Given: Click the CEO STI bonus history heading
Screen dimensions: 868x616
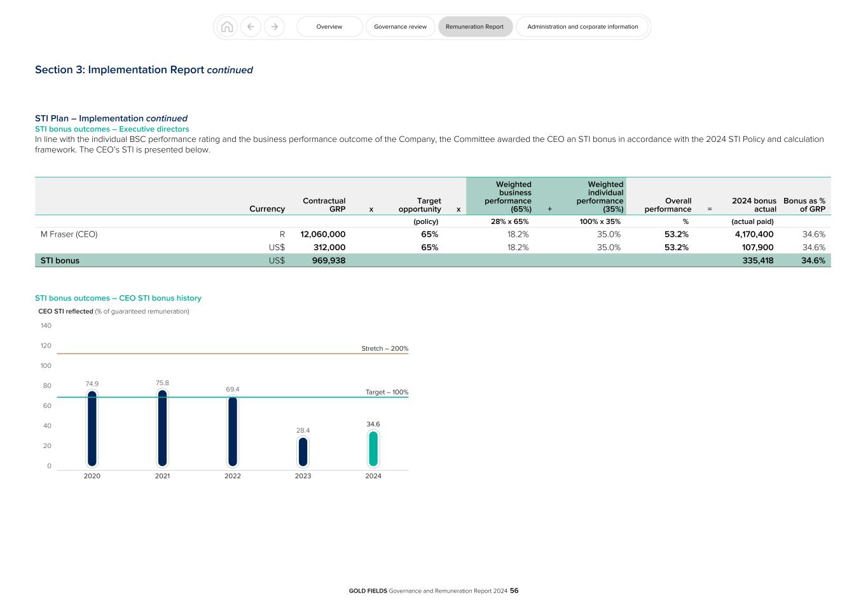Looking at the screenshot, I should click(x=118, y=298).
